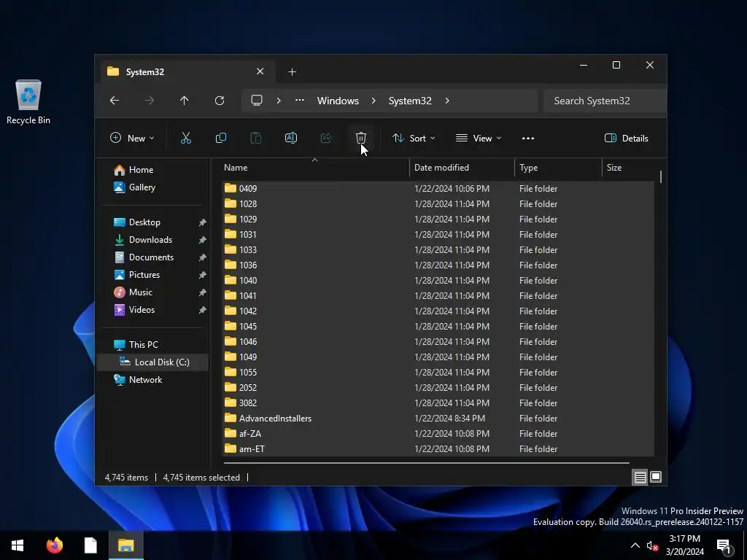
Task: Open the See more ellipsis in toolbar
Action: pyautogui.click(x=528, y=138)
